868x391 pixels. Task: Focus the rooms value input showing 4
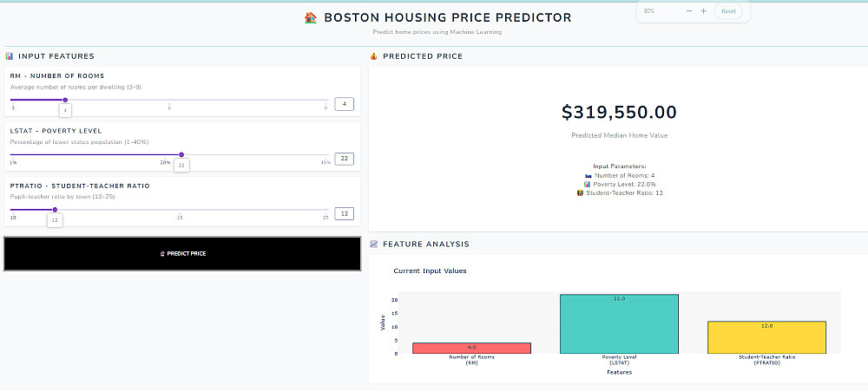point(344,104)
